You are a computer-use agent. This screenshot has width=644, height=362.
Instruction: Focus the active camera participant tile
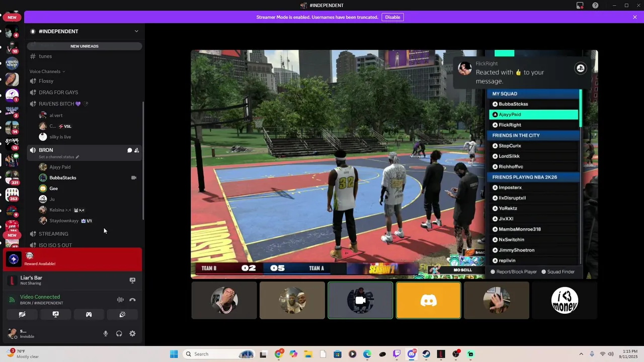click(x=360, y=300)
